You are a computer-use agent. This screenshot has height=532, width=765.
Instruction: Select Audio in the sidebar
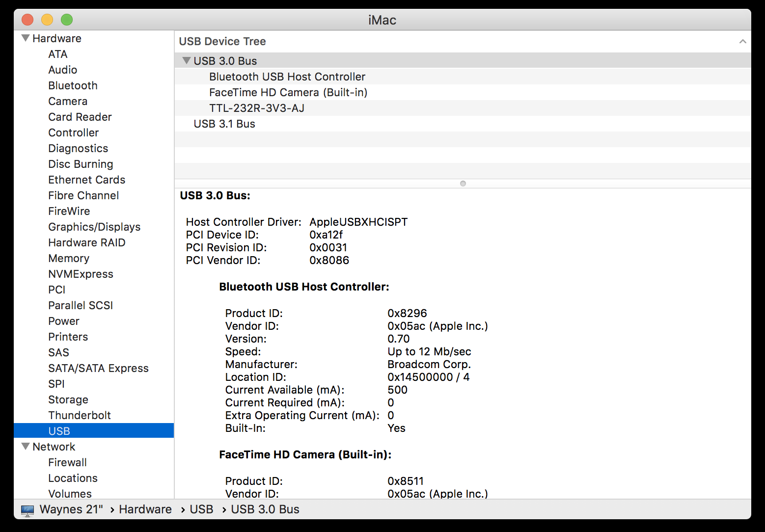(62, 70)
